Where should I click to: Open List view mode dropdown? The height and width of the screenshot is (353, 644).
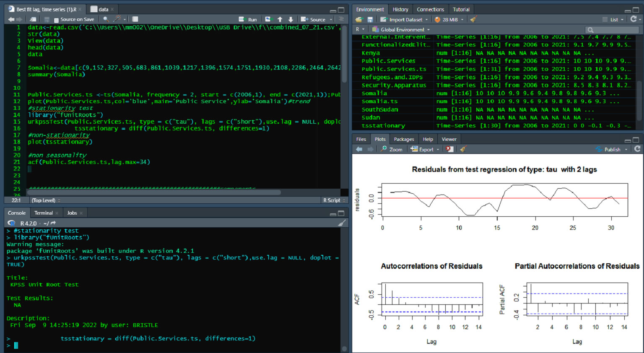(613, 19)
